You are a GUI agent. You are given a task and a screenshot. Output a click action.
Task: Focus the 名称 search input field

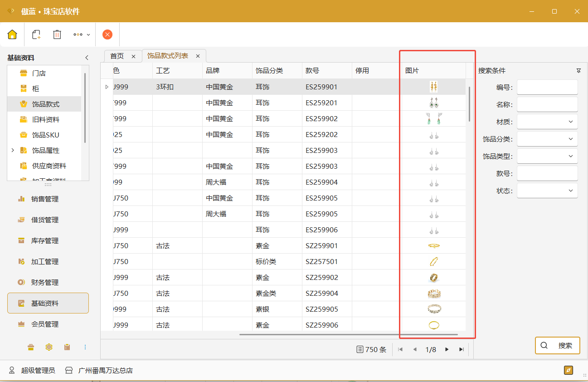(547, 104)
